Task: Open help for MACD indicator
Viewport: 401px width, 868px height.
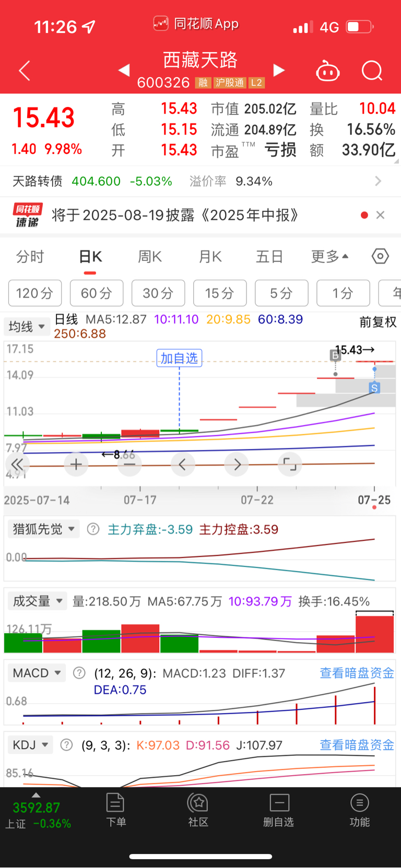Action: [x=79, y=673]
